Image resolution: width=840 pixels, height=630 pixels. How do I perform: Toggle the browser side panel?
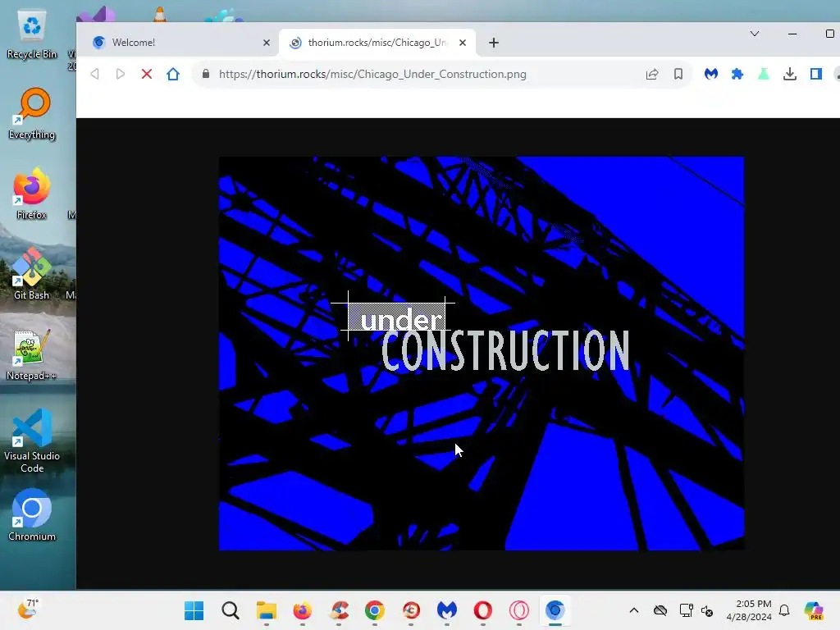pyautogui.click(x=816, y=74)
